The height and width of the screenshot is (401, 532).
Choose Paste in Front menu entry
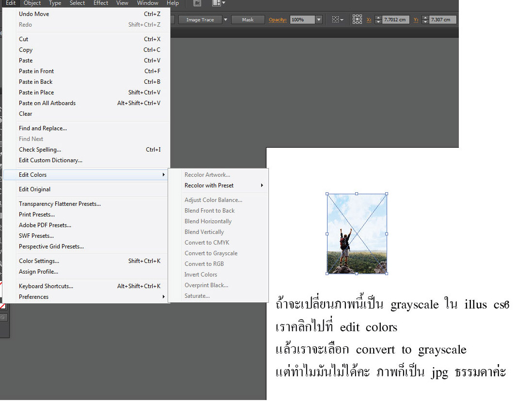[x=36, y=71]
